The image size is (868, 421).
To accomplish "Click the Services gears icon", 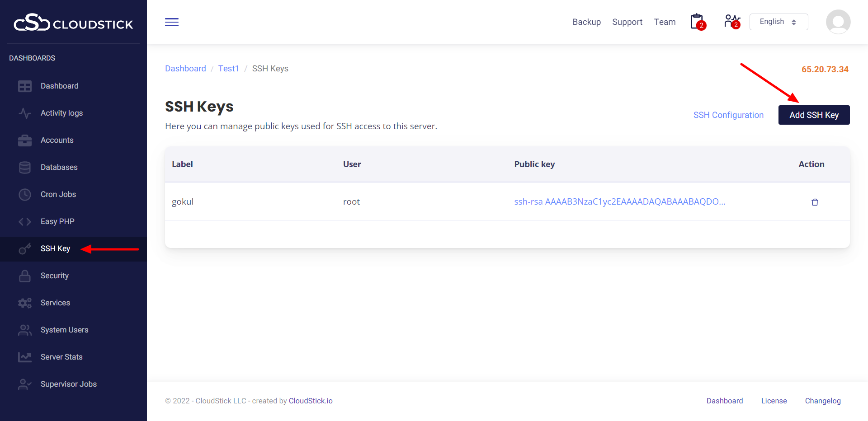I will (x=25, y=303).
